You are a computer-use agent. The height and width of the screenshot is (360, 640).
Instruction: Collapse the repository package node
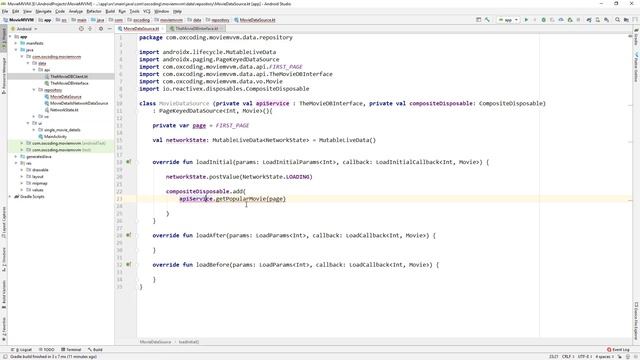tap(34, 90)
